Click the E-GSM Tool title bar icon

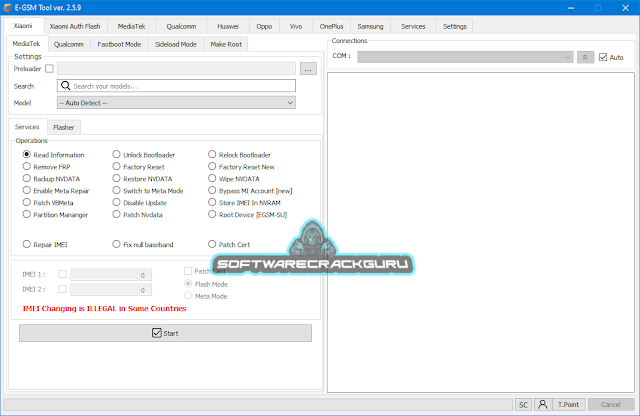tap(7, 7)
